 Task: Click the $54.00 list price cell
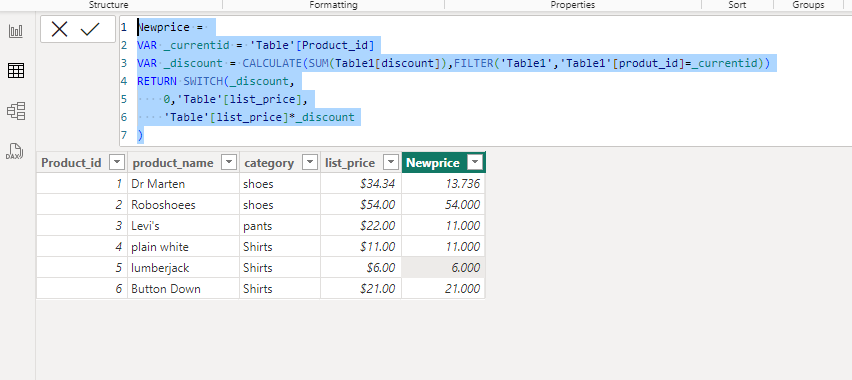(x=361, y=205)
